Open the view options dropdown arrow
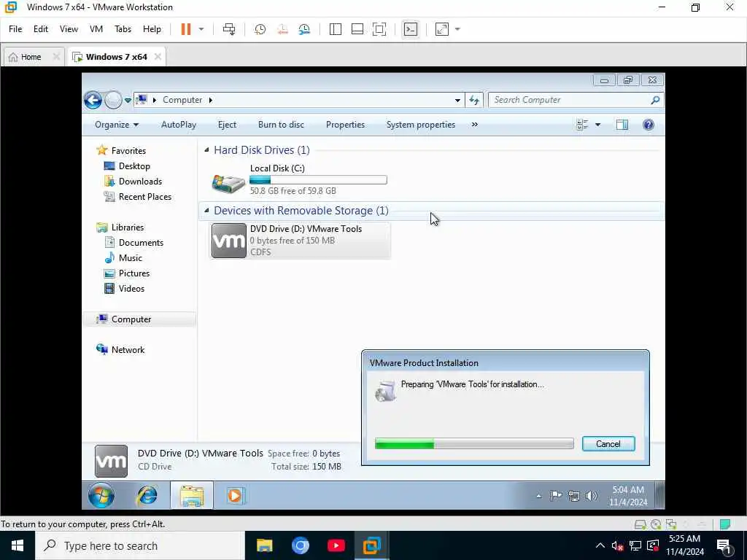Image resolution: width=747 pixels, height=560 pixels. click(598, 125)
